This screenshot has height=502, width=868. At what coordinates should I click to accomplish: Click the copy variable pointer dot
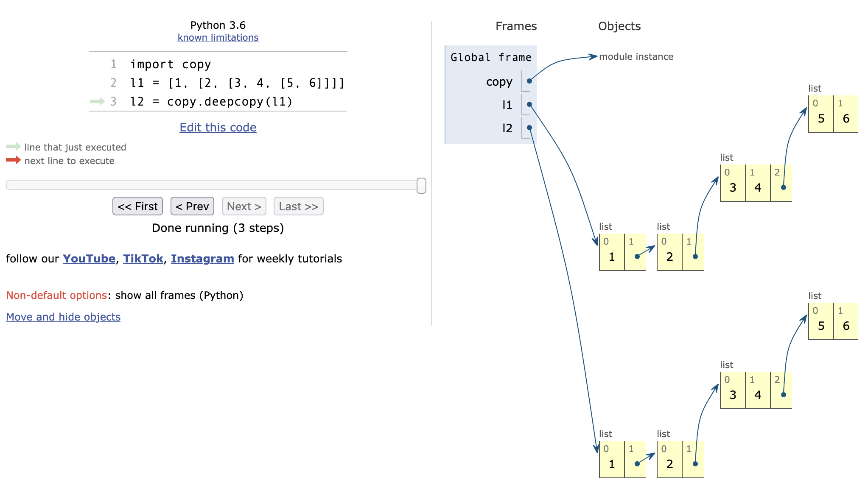coord(529,81)
